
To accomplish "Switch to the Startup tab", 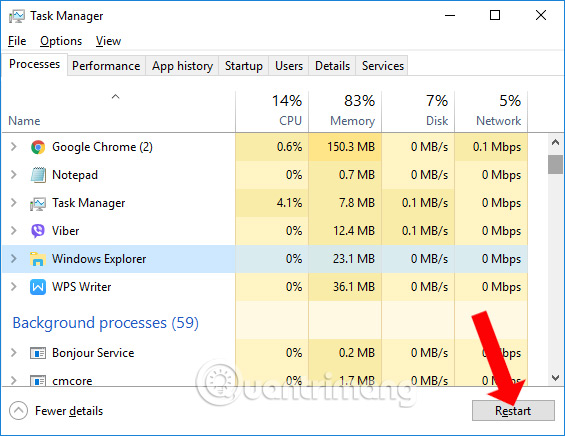I will tap(244, 66).
